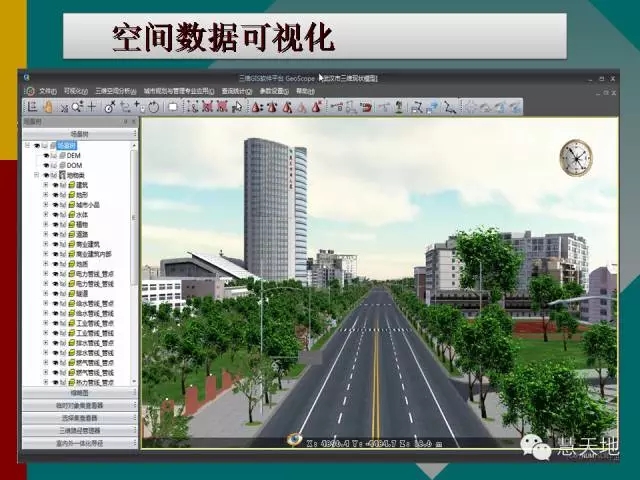Viewport: 640px width, 480px height.
Task: Toggle the eye icon for 建筑 layer
Action: [x=56, y=185]
